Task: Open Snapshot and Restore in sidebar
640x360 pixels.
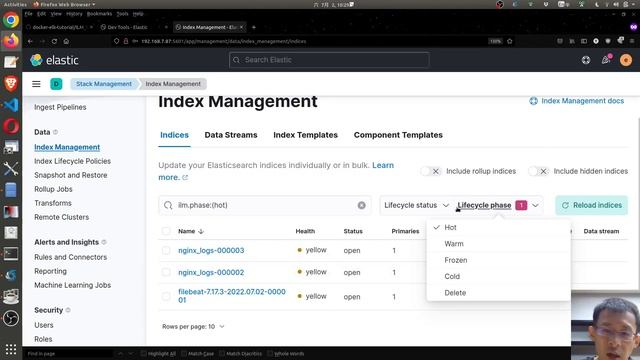Action: coord(71,175)
